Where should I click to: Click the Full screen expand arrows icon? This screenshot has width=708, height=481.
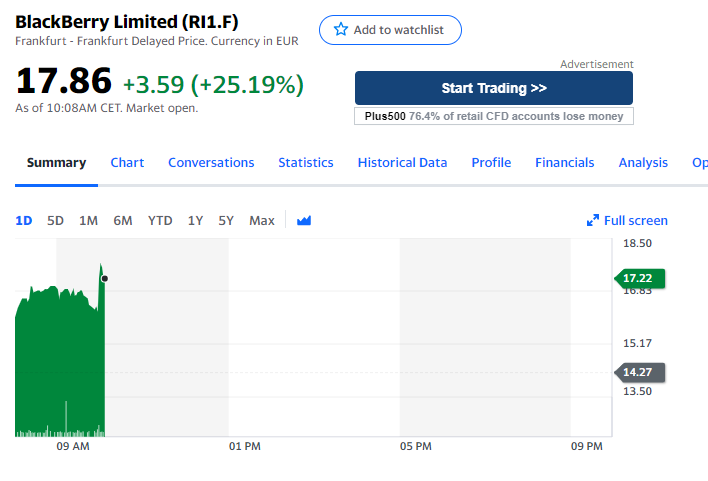tap(592, 220)
